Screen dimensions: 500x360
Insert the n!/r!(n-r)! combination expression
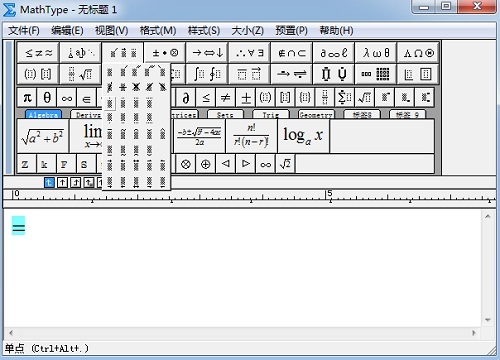pos(251,136)
